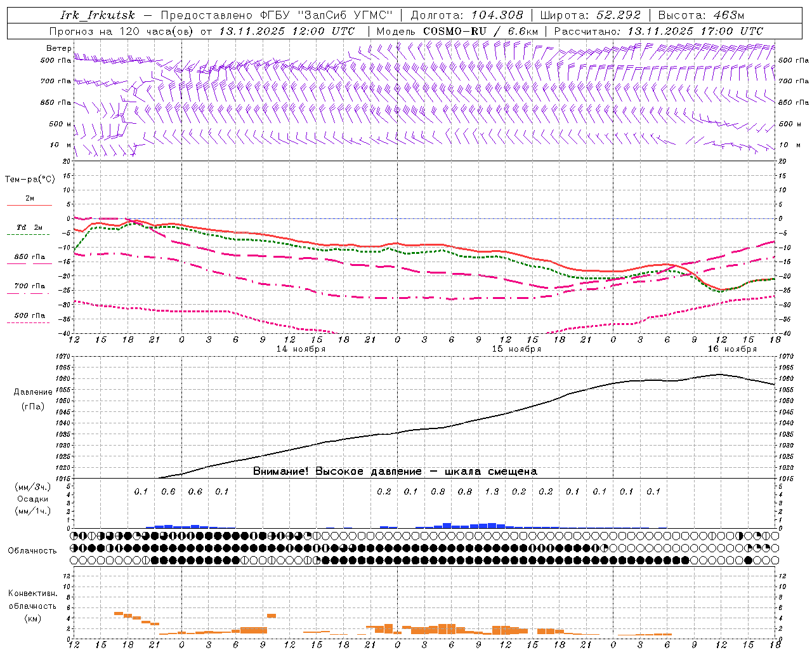Select the cloud cover label "Облачность"
This screenshot has height=650, width=812.
pyautogui.click(x=32, y=550)
